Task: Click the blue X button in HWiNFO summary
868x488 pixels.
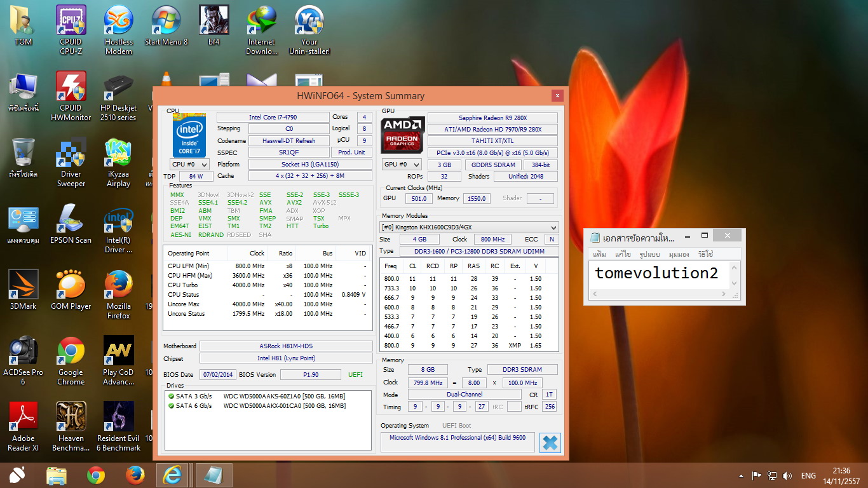Action: [550, 443]
